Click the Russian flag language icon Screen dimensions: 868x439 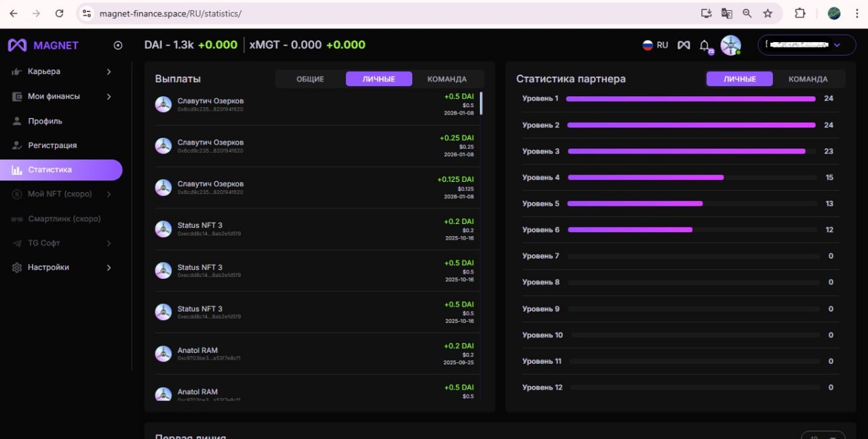(x=648, y=45)
